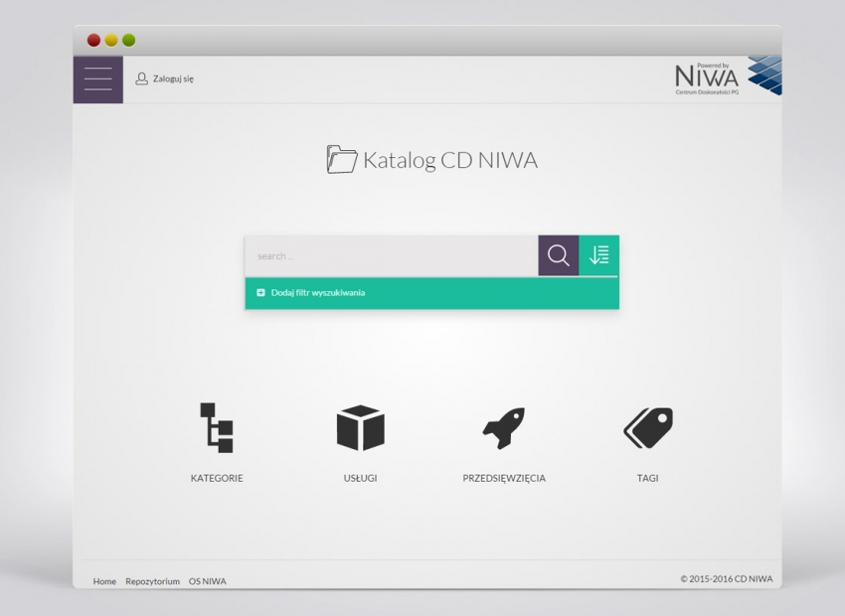Select the USŁUGI label
The image size is (845, 616).
[360, 478]
